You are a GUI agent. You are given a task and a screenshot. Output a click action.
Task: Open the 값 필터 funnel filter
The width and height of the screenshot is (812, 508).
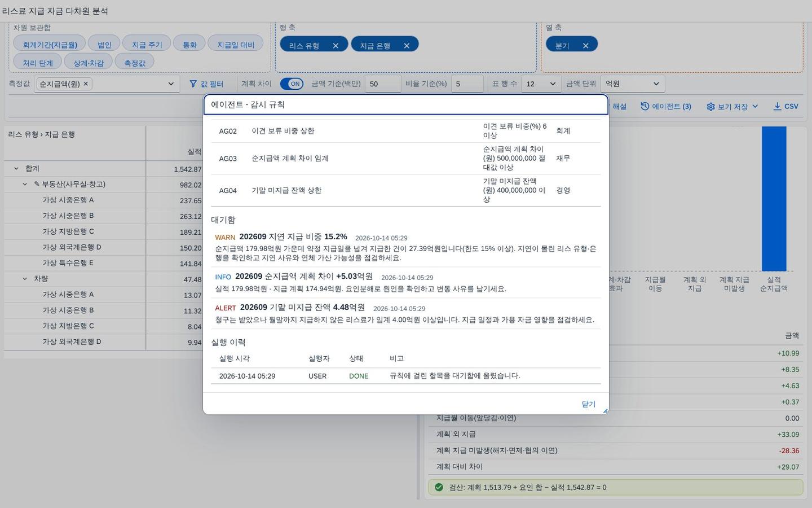coord(206,84)
